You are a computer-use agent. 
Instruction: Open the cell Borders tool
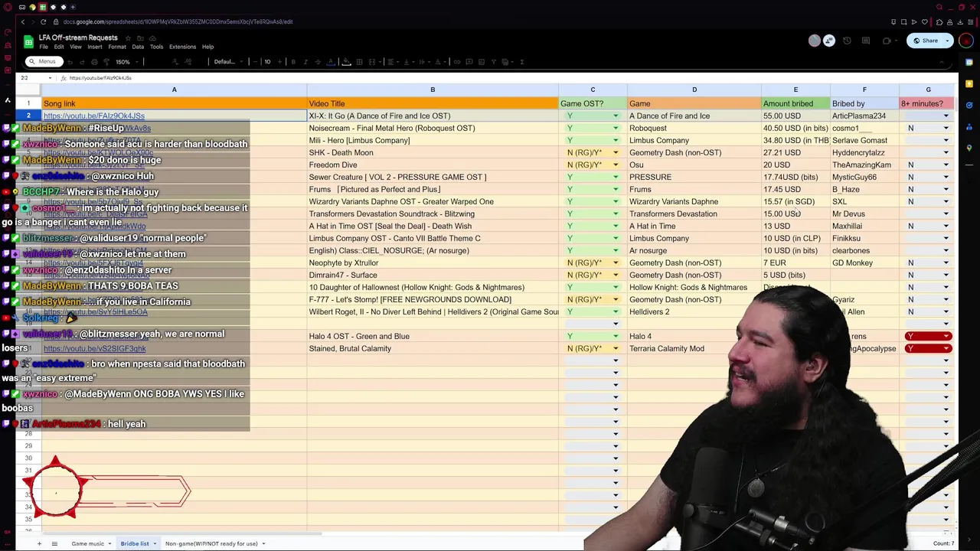[359, 62]
